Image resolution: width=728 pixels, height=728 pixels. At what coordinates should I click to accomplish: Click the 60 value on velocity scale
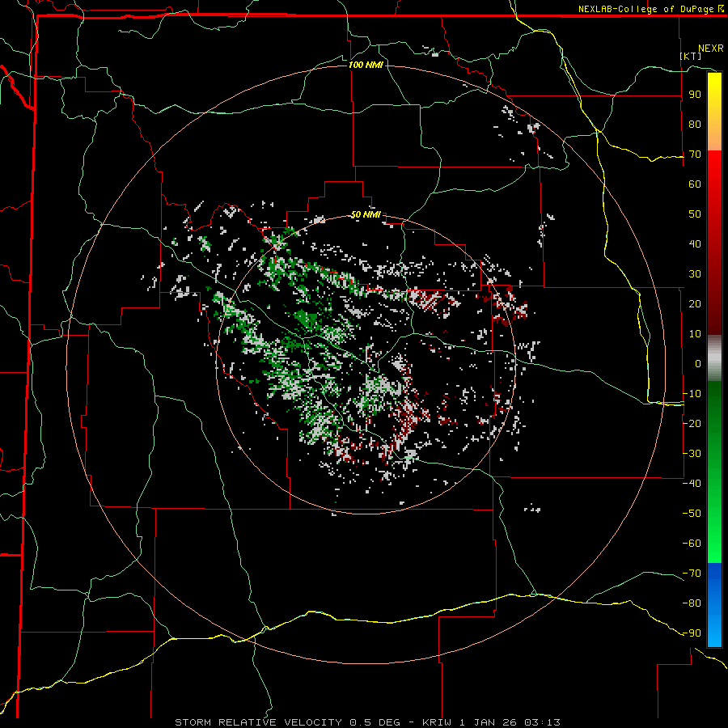pos(695,184)
